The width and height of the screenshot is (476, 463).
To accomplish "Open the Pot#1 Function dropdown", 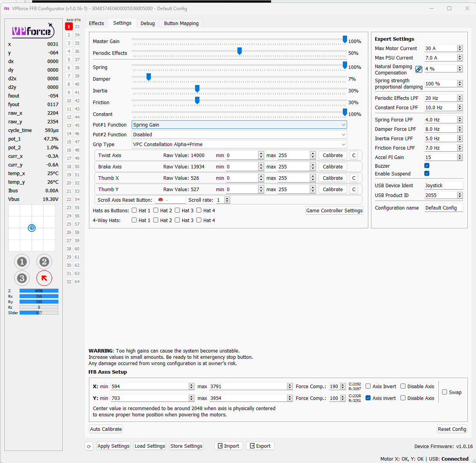I will tap(239, 125).
